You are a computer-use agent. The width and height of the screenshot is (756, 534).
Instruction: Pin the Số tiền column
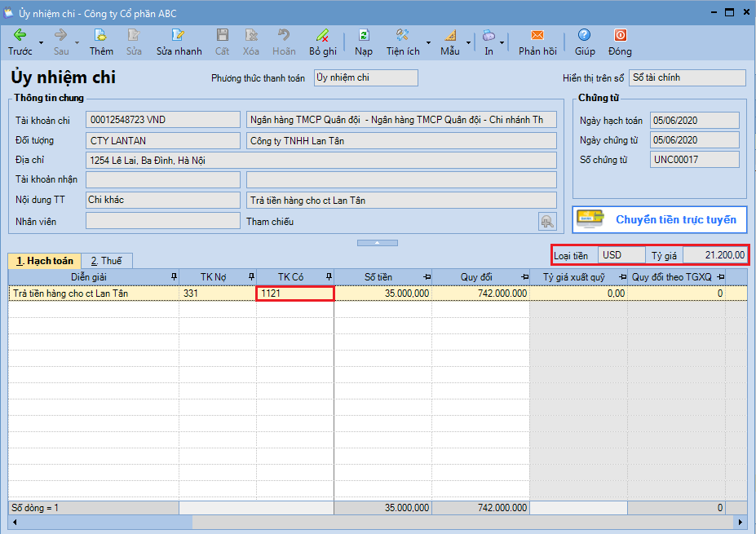coord(427,276)
